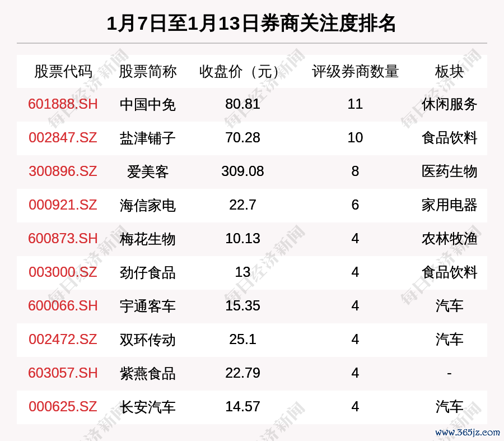Click sector 食品饮料 in 劲仔食品 row
Screen dimensions: 504x441
tap(449, 272)
